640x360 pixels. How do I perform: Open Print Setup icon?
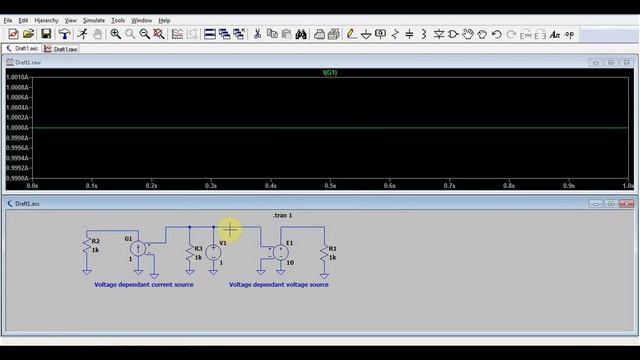[319, 34]
